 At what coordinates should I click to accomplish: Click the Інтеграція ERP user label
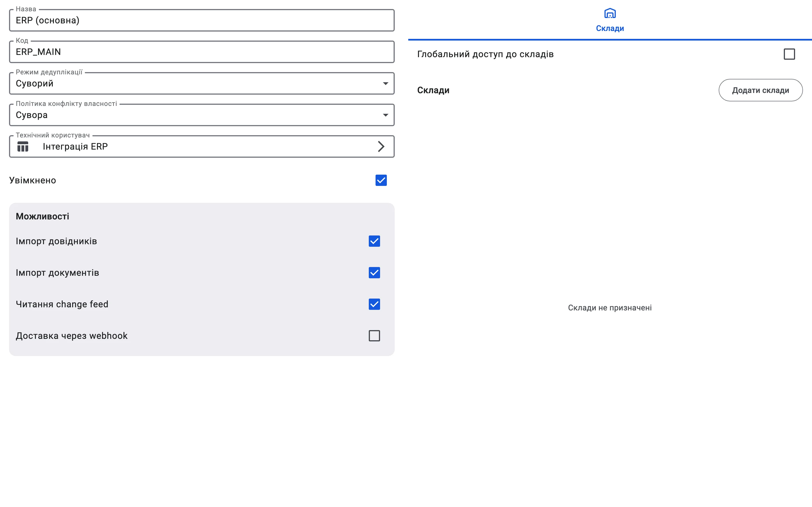point(75,146)
